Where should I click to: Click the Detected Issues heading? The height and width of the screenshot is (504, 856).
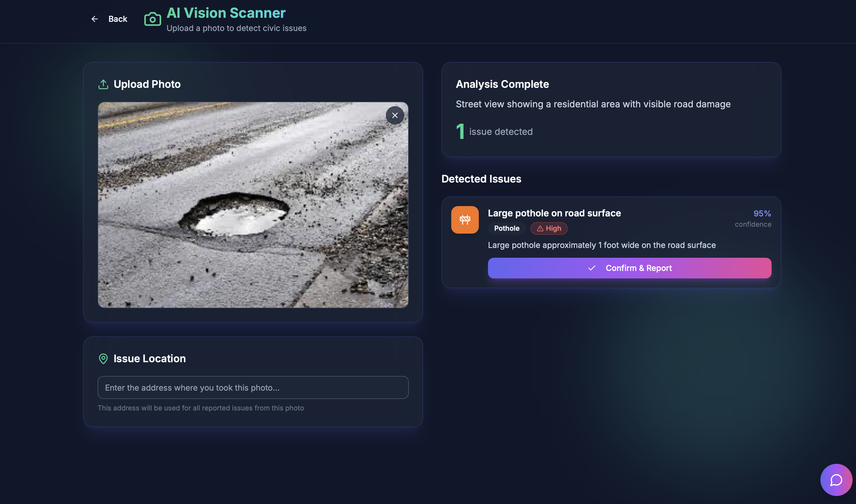pyautogui.click(x=481, y=179)
